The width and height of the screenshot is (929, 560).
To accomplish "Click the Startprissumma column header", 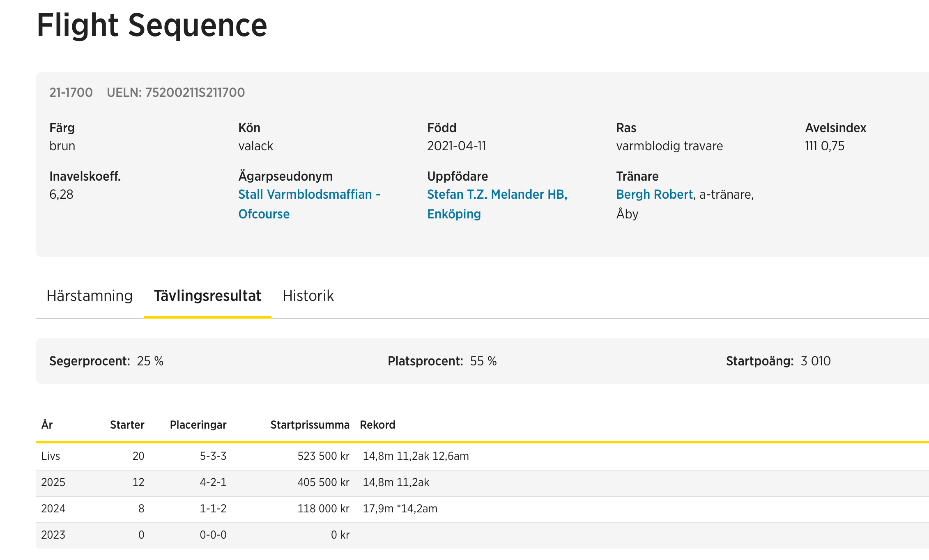I will (310, 425).
